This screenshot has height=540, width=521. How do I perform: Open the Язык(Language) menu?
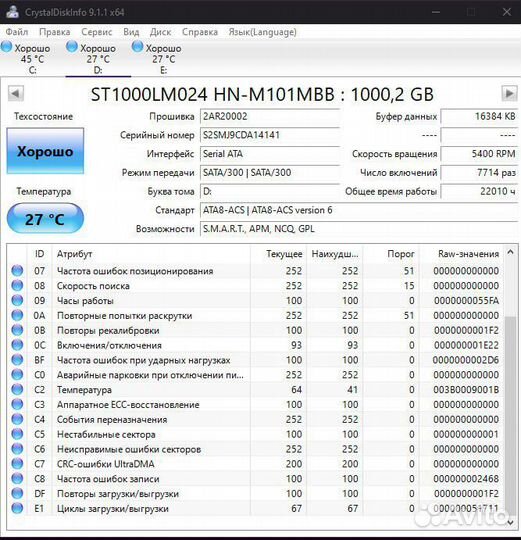tap(262, 32)
